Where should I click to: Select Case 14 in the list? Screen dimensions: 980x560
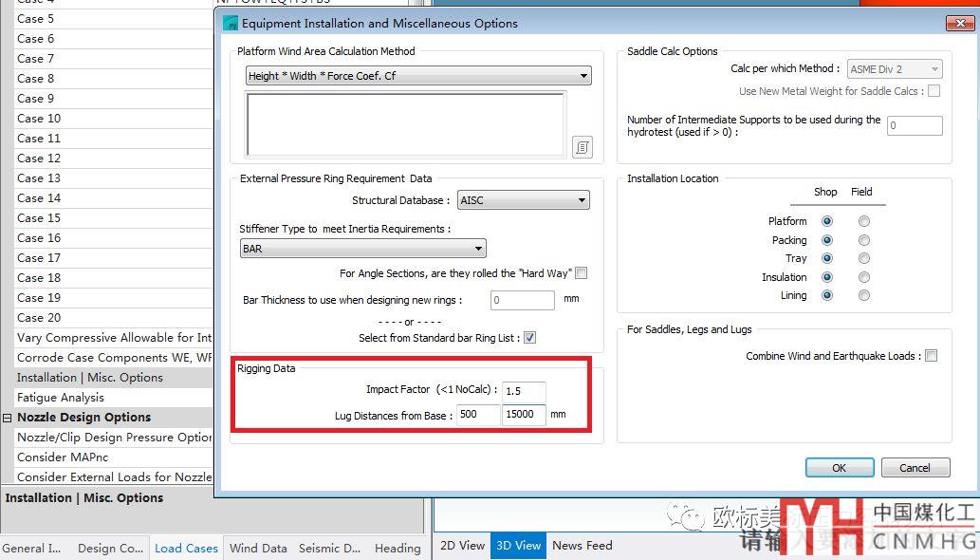click(x=113, y=198)
